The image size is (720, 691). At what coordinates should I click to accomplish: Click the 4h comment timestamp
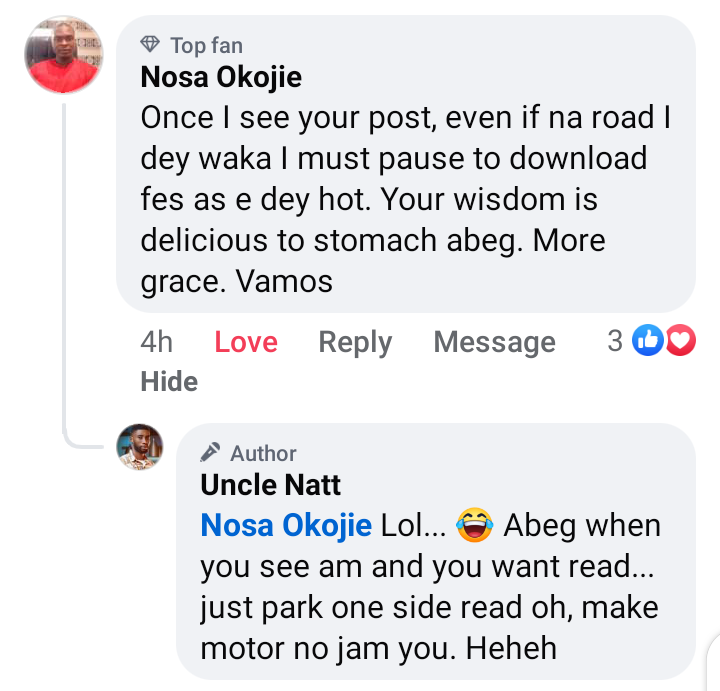tap(157, 342)
